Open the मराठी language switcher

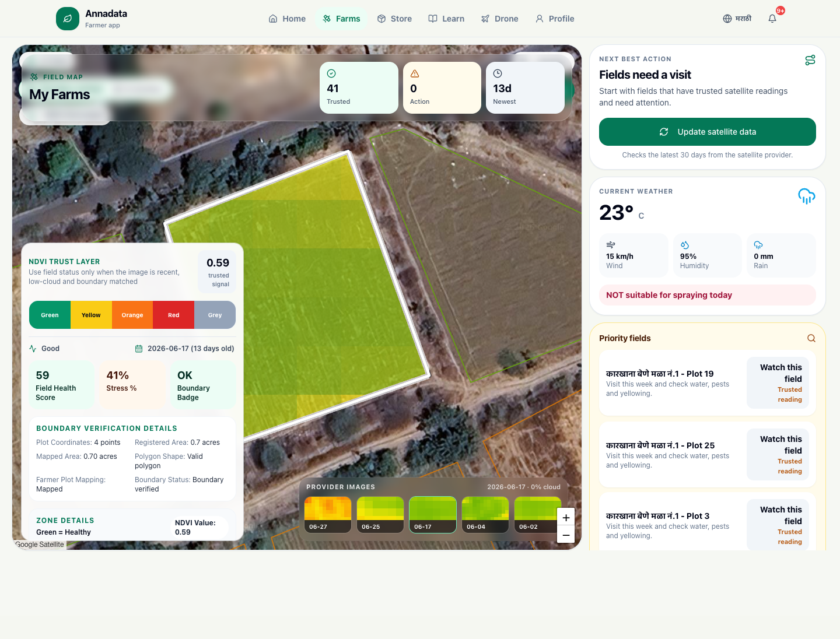pos(737,19)
